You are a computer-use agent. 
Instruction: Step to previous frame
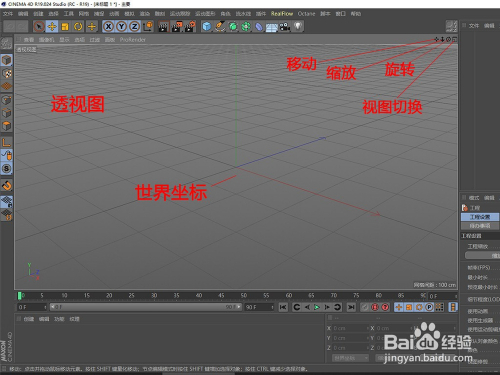[x=307, y=307]
